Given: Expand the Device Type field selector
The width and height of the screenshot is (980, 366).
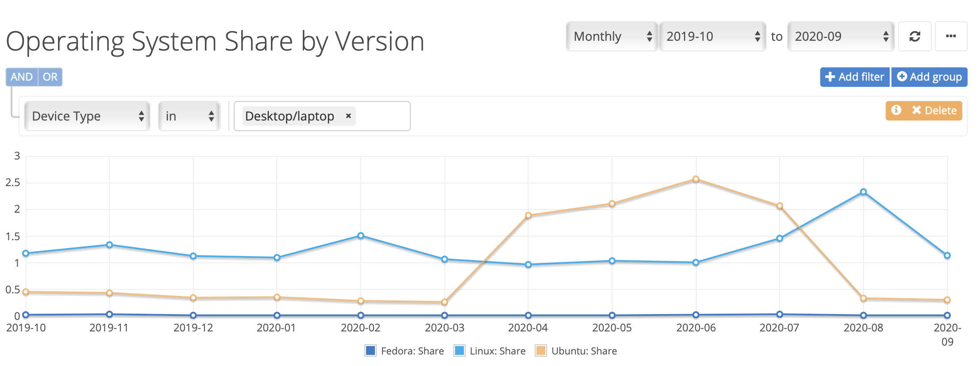Looking at the screenshot, I should (x=87, y=116).
